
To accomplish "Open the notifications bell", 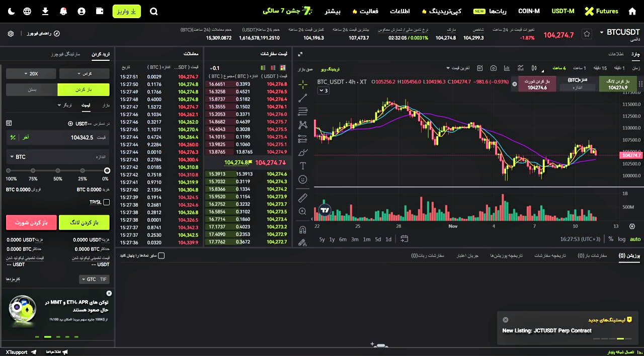I will point(63,11).
